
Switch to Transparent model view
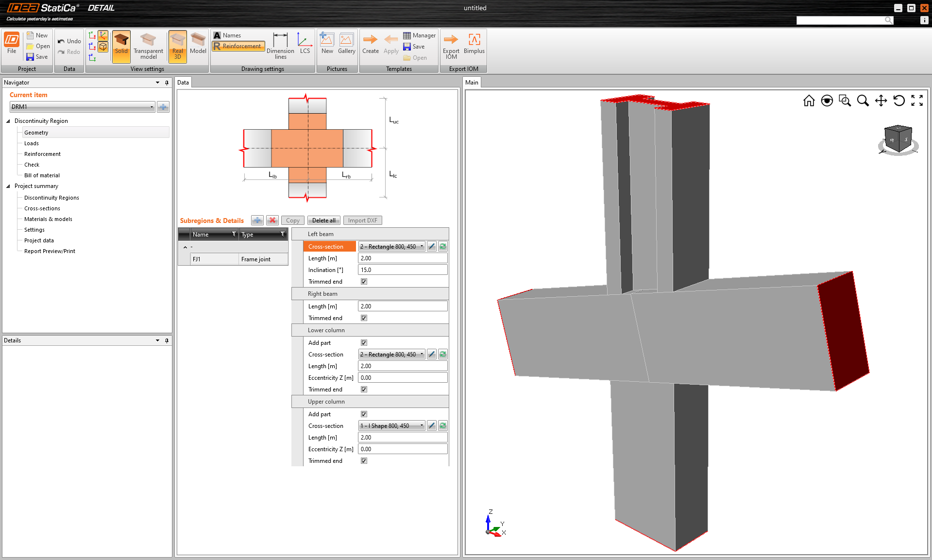click(x=148, y=45)
